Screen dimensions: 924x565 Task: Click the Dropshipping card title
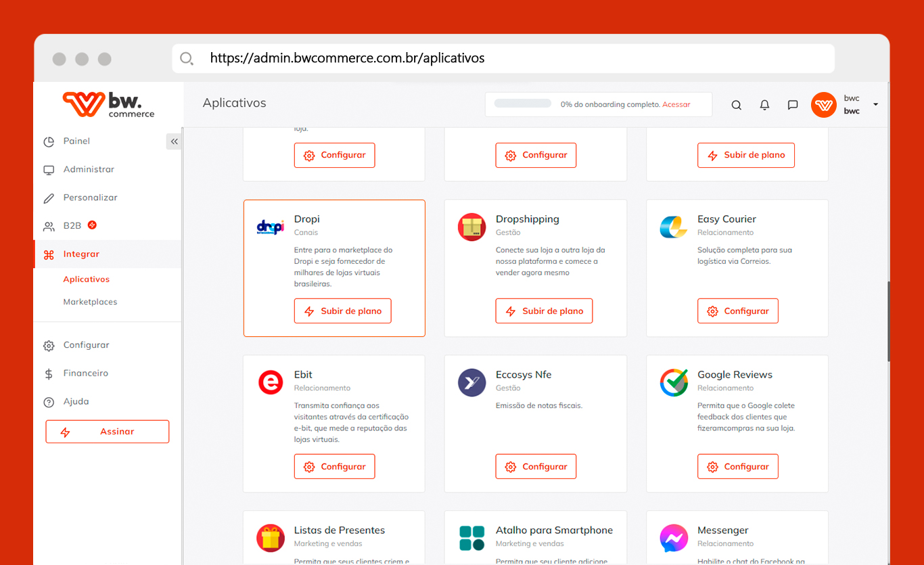[x=528, y=219]
